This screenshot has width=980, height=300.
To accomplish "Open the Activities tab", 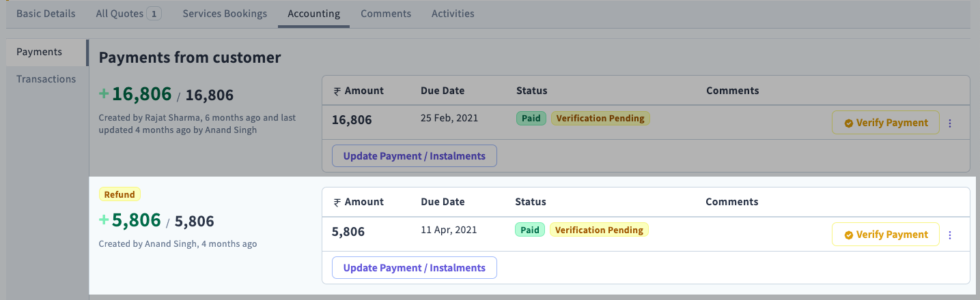I will (x=453, y=14).
